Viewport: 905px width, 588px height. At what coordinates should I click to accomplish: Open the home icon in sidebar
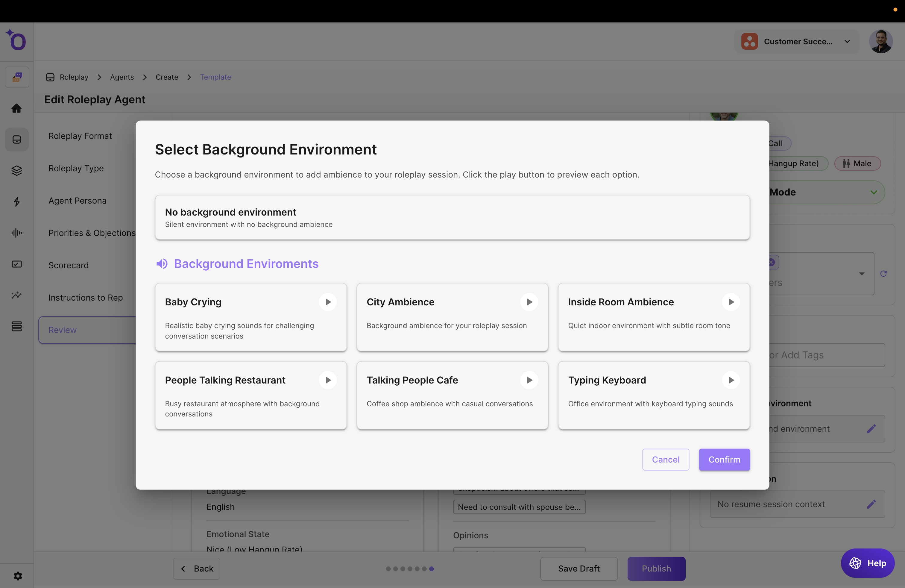[x=16, y=108]
